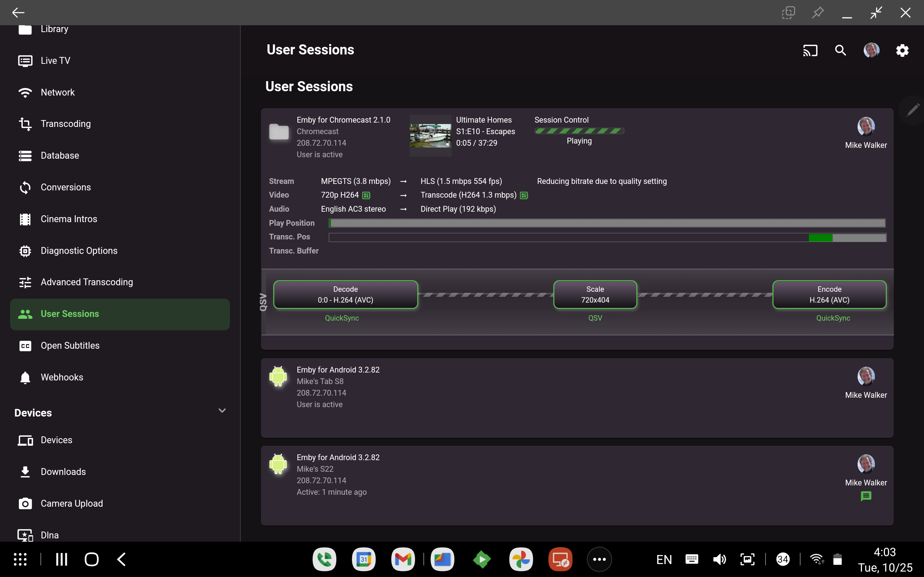Open the server settings gear icon
This screenshot has height=577, width=924.
(902, 50)
